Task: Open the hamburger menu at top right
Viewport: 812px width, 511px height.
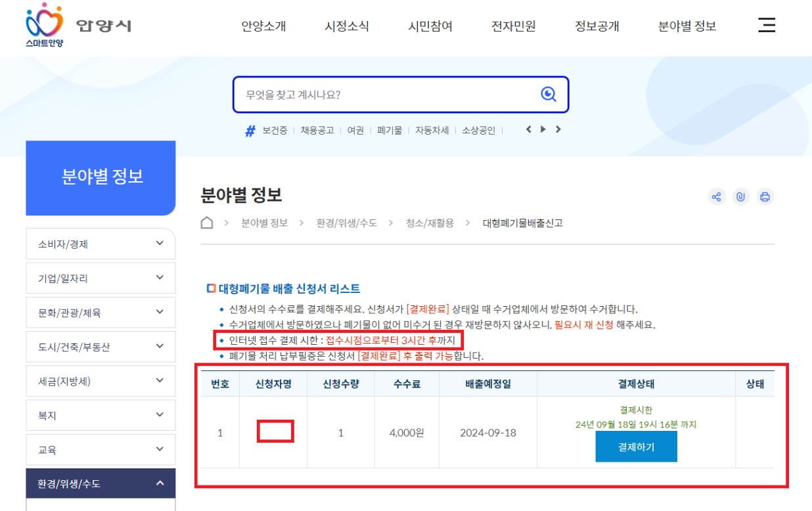Action: tap(767, 25)
